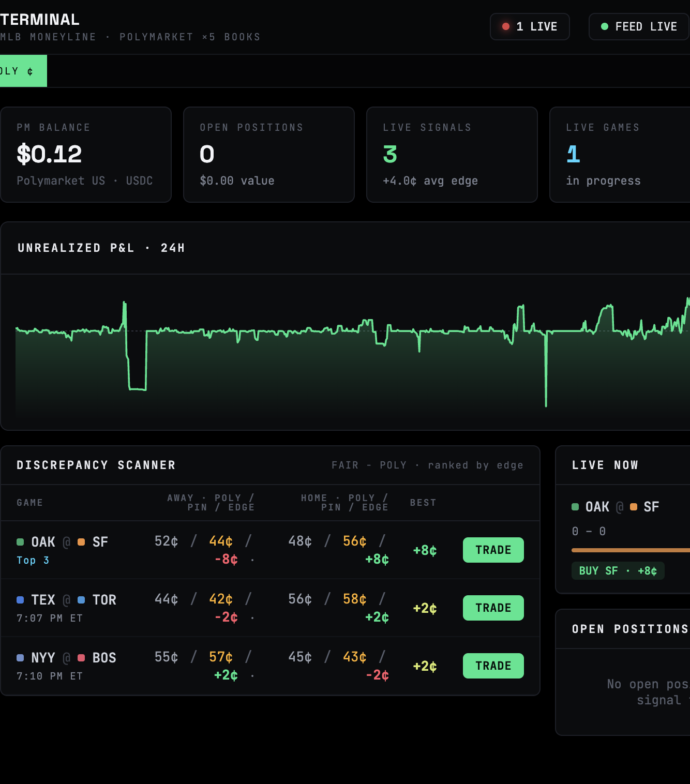Click the 'ranked by edge' scanner label
This screenshot has height=784, width=690.
click(x=475, y=465)
